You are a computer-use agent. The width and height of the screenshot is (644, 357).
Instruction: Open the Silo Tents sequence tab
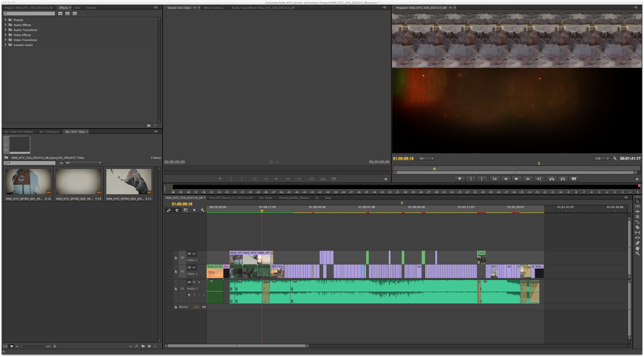point(265,198)
